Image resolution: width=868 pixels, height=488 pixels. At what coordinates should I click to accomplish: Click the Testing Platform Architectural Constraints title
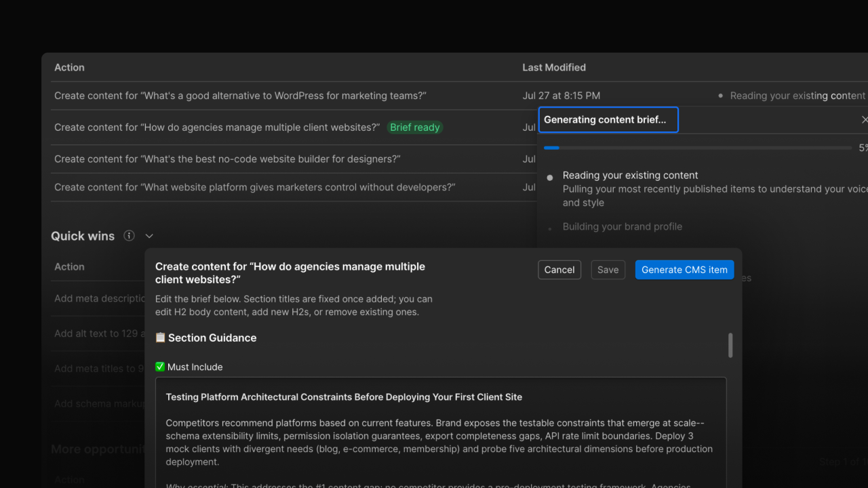(x=344, y=396)
